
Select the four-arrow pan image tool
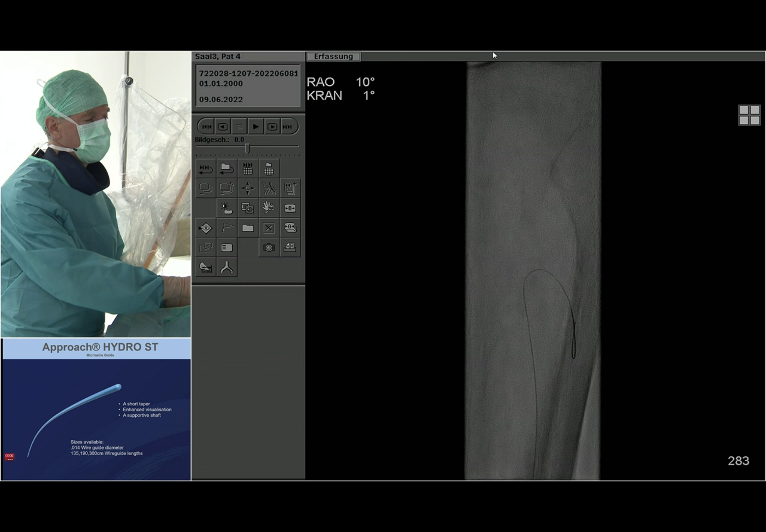click(x=248, y=188)
